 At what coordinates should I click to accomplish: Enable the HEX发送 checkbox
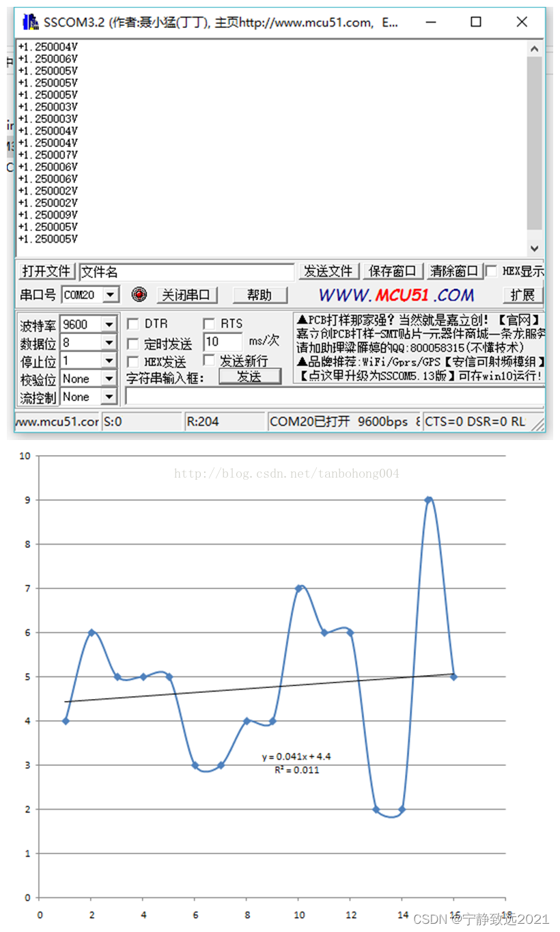coord(132,361)
